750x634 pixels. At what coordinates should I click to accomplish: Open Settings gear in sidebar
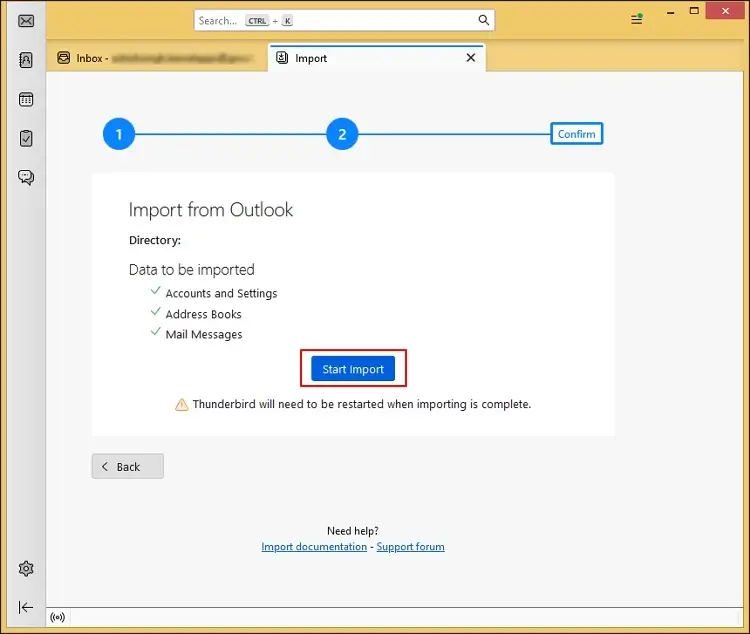point(26,568)
